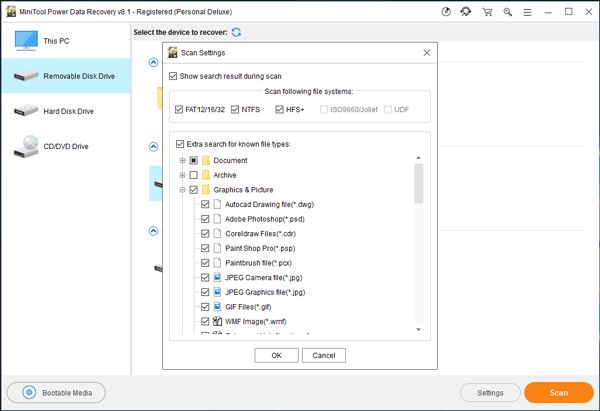Click the MiniTool app logo in title bar
The image size is (600, 411).
tap(11, 11)
